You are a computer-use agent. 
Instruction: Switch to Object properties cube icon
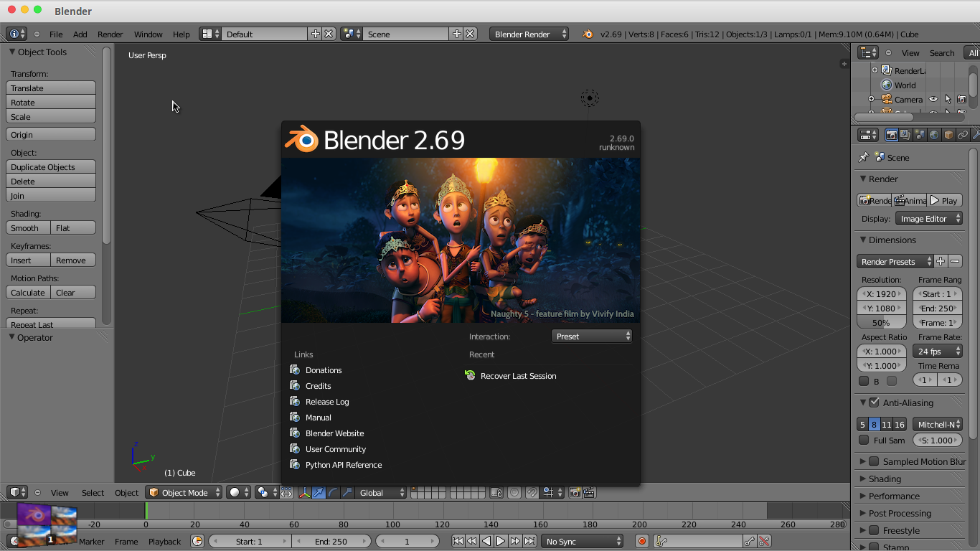(x=948, y=134)
